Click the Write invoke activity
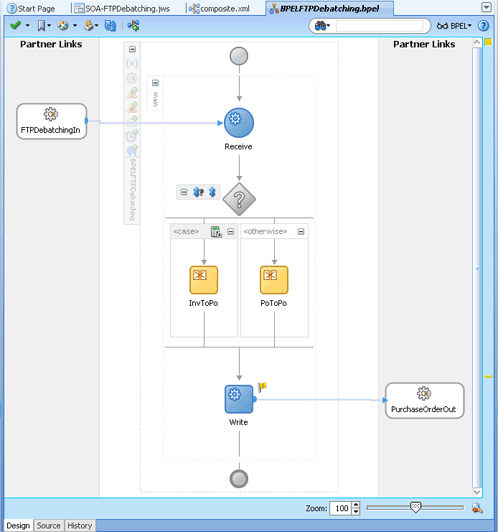The width and height of the screenshot is (498, 532). click(x=239, y=399)
